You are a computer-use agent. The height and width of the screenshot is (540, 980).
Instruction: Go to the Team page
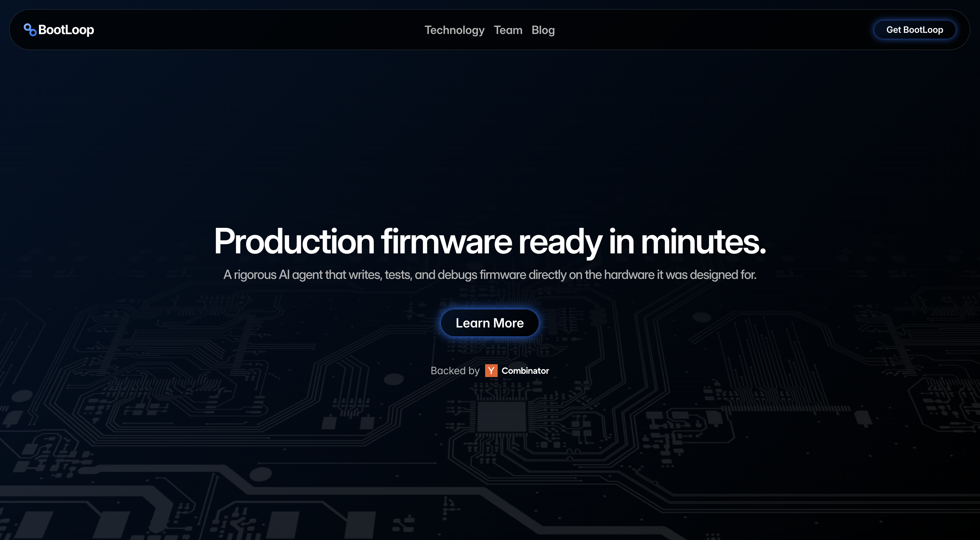[508, 30]
